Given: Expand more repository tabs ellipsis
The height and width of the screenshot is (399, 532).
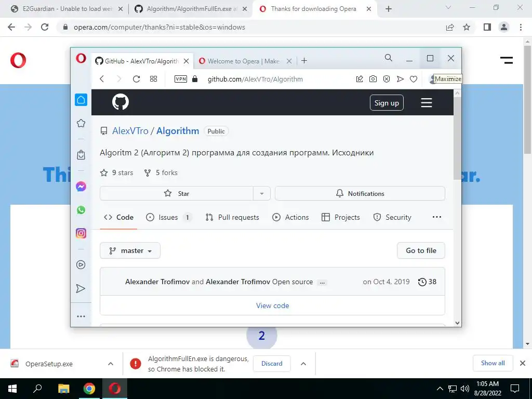Looking at the screenshot, I should click(x=436, y=217).
